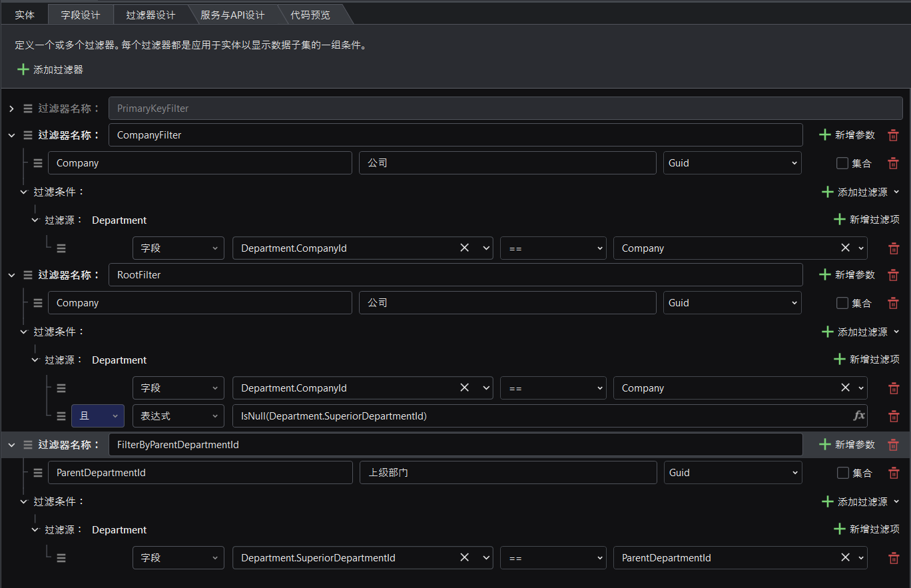This screenshot has width=911, height=588.
Task: Edit the CompanyFilter name field
Action: point(456,135)
